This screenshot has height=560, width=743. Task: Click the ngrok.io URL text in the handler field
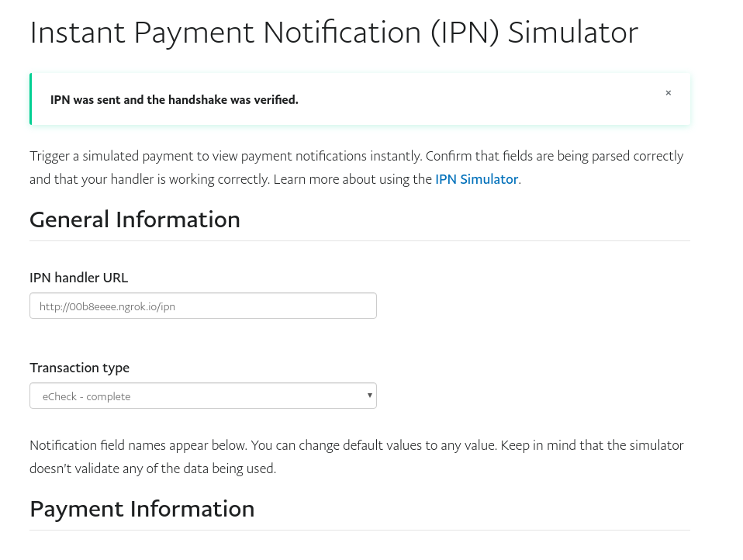click(108, 306)
